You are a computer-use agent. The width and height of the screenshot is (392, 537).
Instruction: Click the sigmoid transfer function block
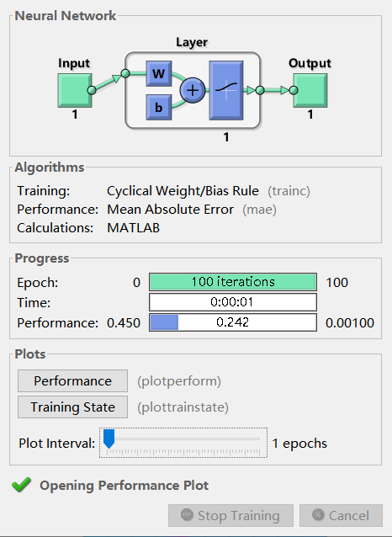click(226, 90)
